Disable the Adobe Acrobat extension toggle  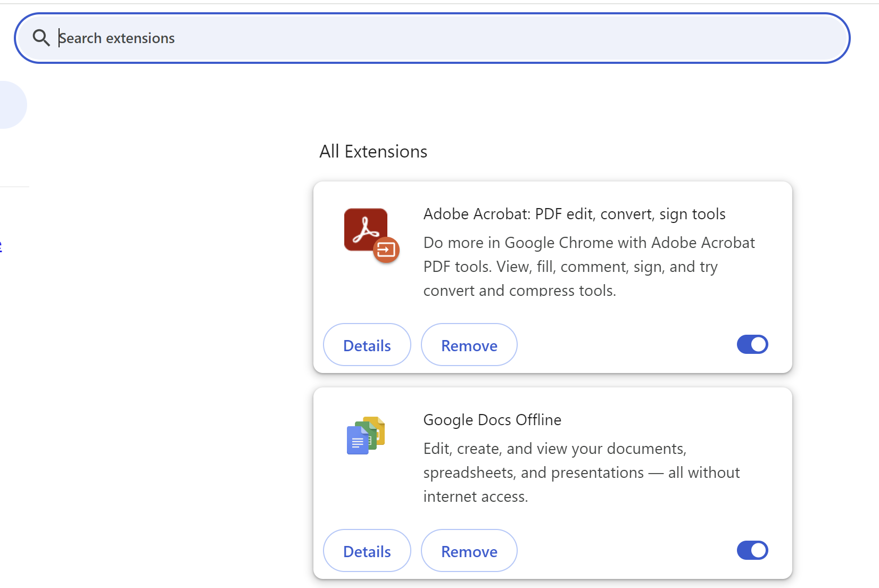[752, 344]
